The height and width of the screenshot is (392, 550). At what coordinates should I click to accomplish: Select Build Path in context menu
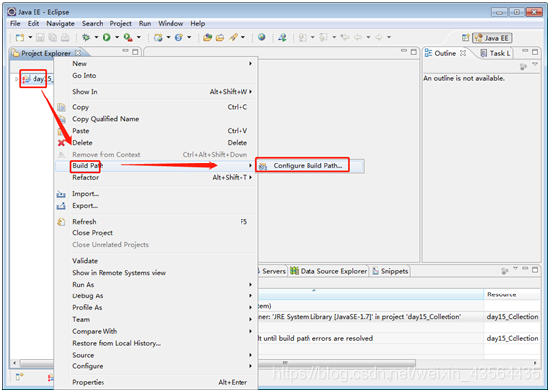pos(157,165)
